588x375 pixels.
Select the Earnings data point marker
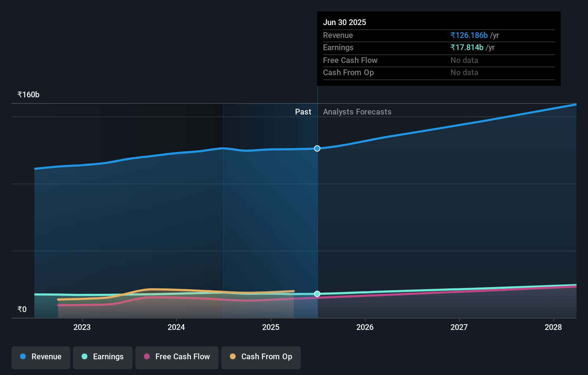(317, 294)
